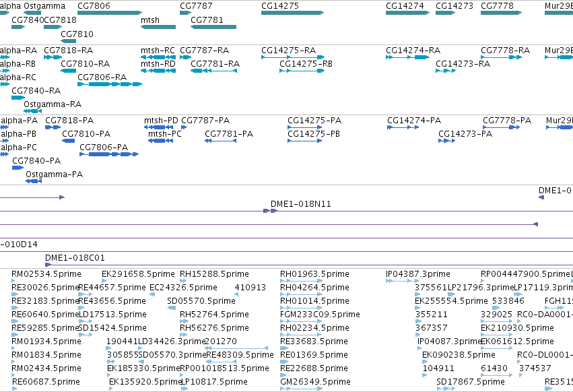Image resolution: width=573 pixels, height=392 pixels.
Task: Select the CG14275-PB protein feature
Action: pyautogui.click(x=305, y=141)
